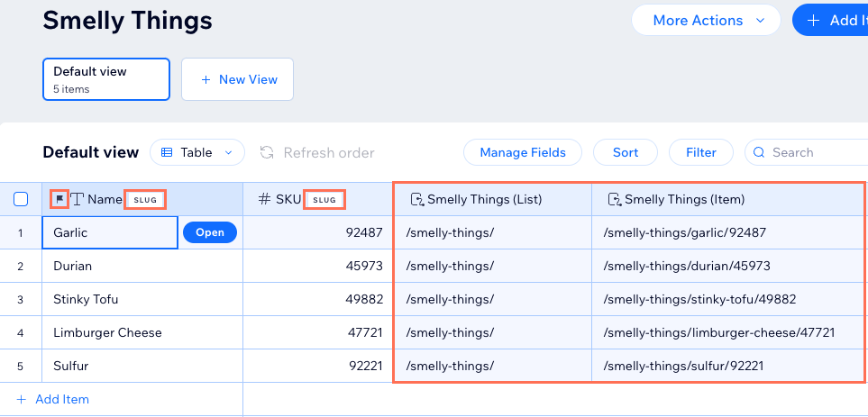
Task: Click the Refresh order icon
Action: click(267, 153)
